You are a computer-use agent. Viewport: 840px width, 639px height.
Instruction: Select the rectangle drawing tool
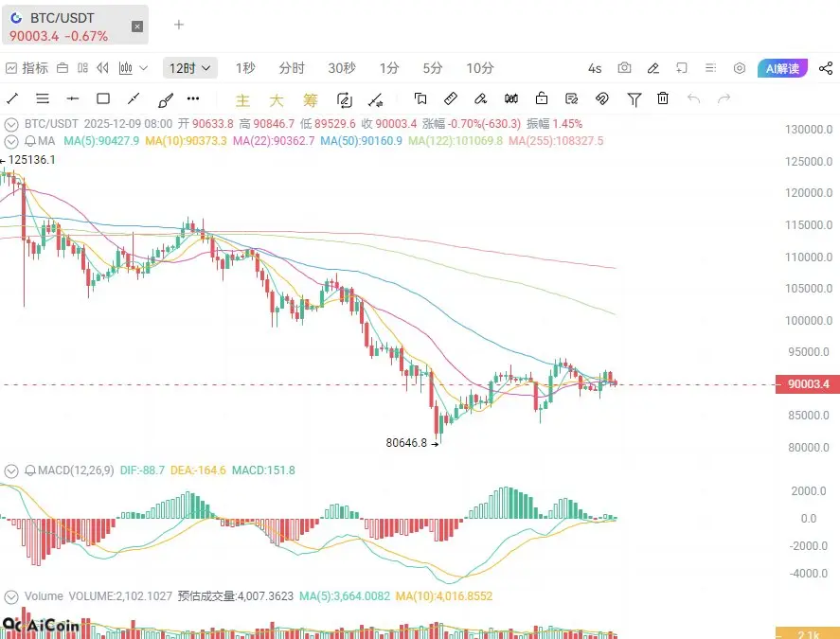[103, 98]
